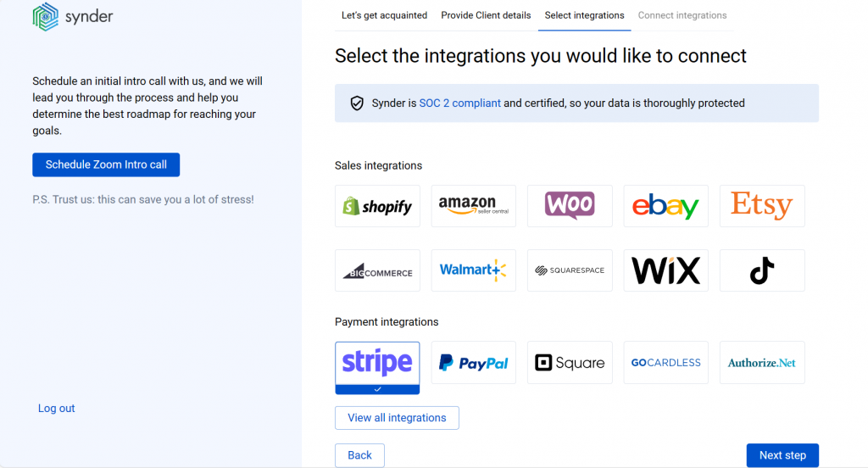Expand the View all integrations list
The image size is (868, 468).
pyautogui.click(x=397, y=418)
